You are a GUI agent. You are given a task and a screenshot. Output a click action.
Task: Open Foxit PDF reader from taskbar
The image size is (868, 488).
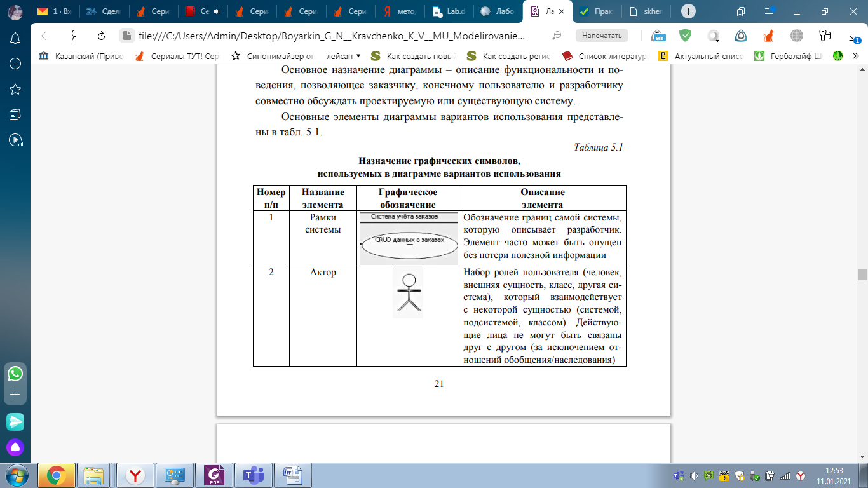click(214, 475)
